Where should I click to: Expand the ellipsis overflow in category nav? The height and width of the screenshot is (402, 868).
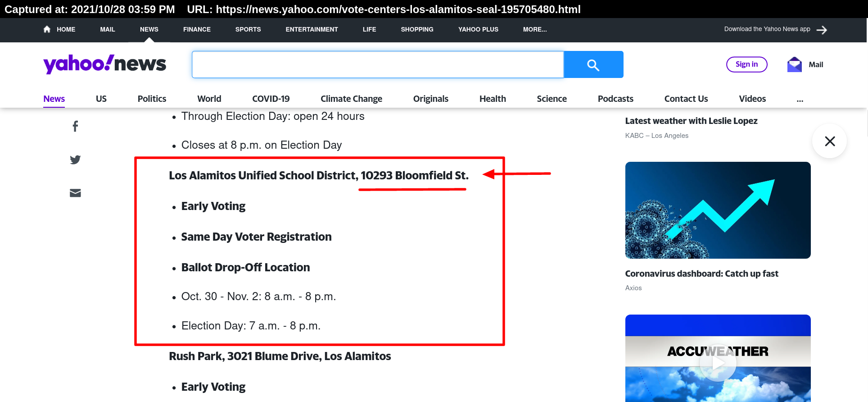click(800, 99)
